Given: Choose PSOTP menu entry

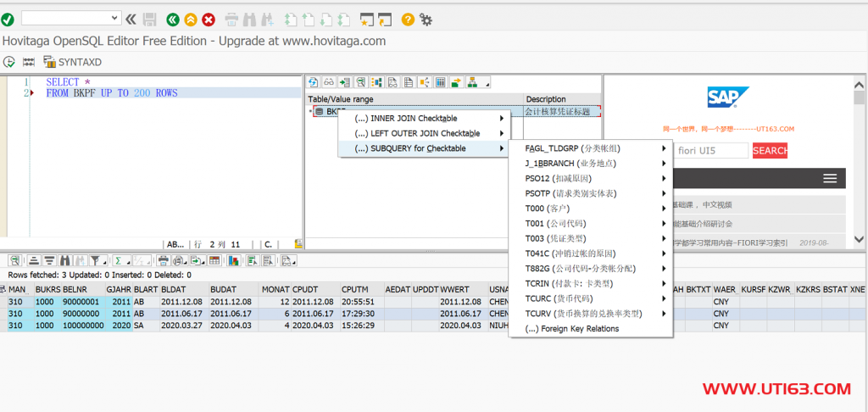Looking at the screenshot, I should pyautogui.click(x=591, y=193).
